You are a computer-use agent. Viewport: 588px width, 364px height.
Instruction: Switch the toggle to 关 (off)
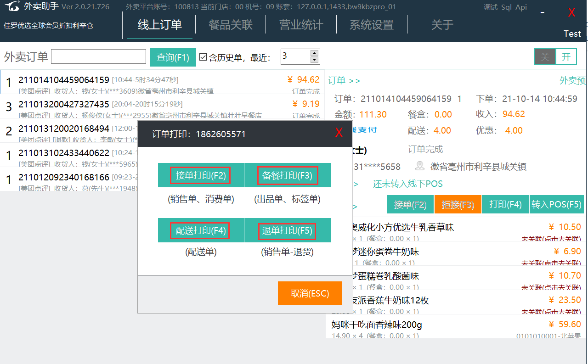click(x=545, y=57)
